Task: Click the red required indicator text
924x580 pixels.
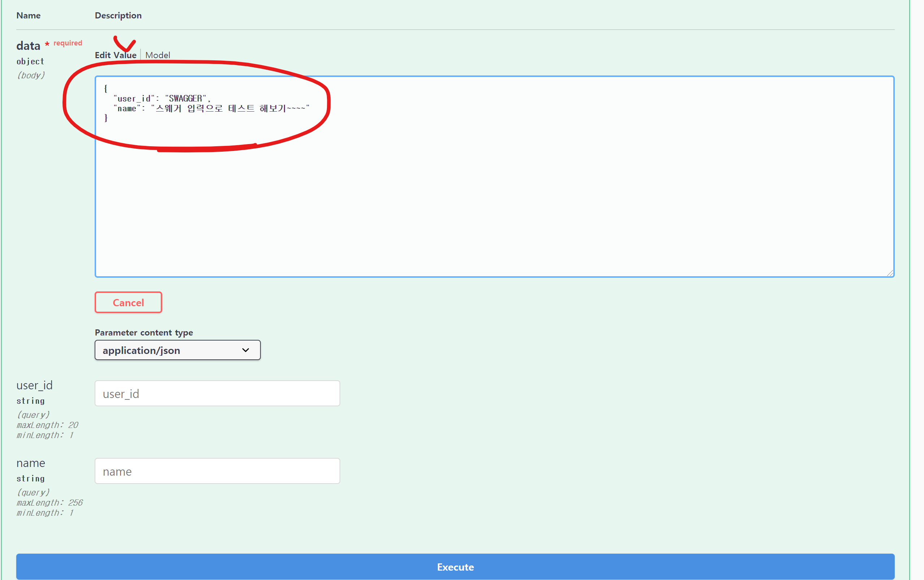Action: click(x=68, y=43)
